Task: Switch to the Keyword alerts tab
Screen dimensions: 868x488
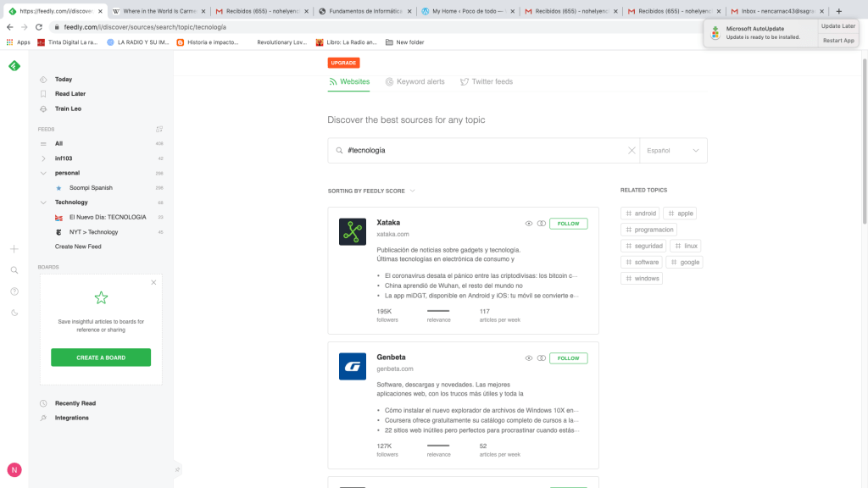Action: pyautogui.click(x=415, y=82)
